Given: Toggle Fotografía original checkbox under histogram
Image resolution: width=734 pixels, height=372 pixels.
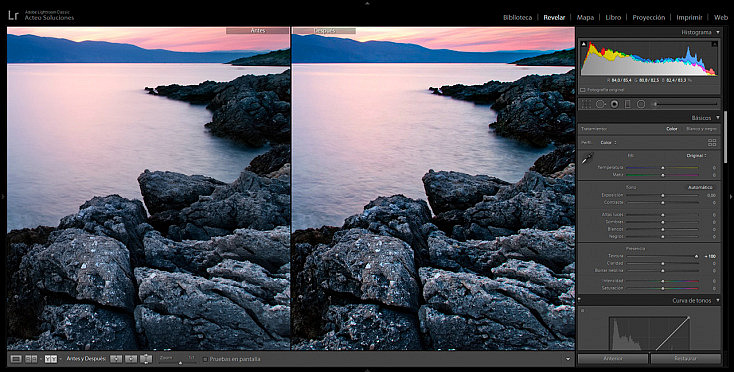Looking at the screenshot, I should pyautogui.click(x=583, y=90).
